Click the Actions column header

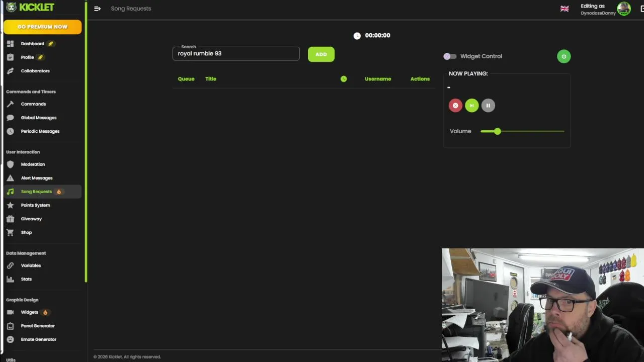[420, 79]
